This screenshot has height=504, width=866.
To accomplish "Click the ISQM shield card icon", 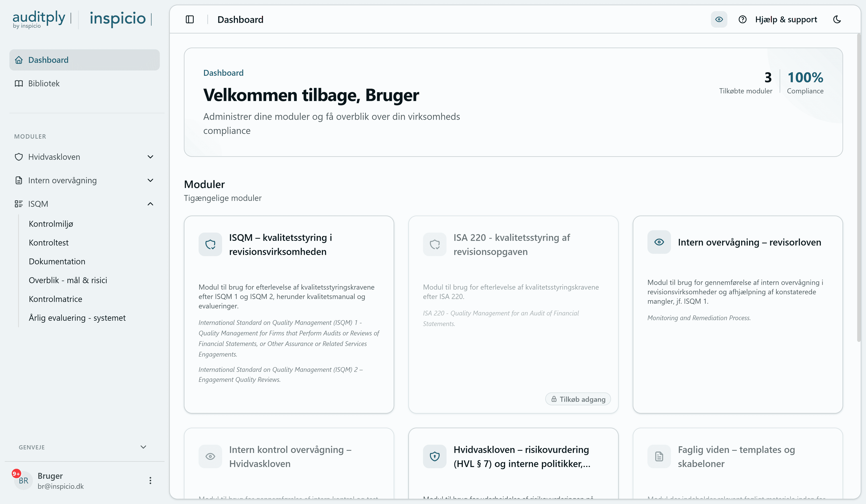I will (210, 244).
